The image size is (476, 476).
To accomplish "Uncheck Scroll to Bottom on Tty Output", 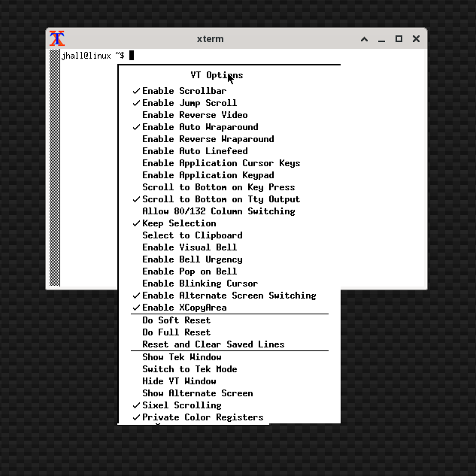I will (229, 199).
